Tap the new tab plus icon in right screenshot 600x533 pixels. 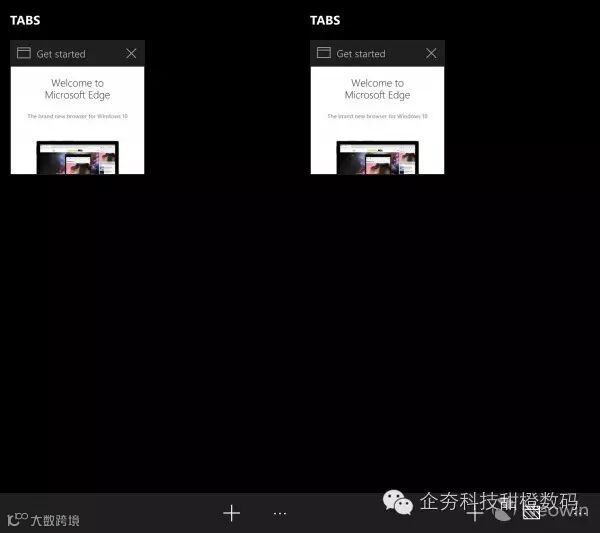[x=475, y=513]
